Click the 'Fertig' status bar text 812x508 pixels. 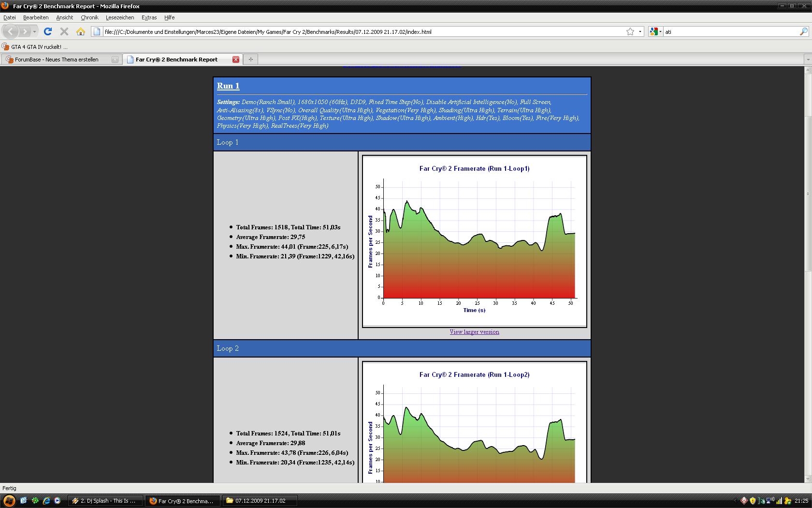coord(9,488)
